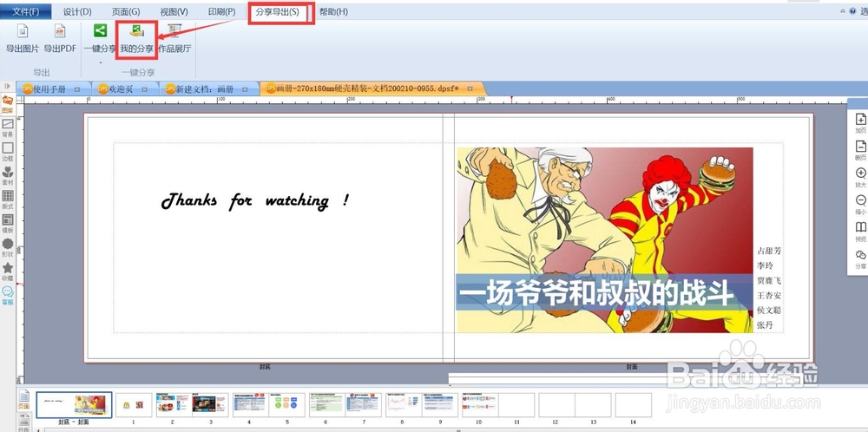The width and height of the screenshot is (868, 432).
Task: Click the 导出PDF export icon
Action: (x=60, y=31)
